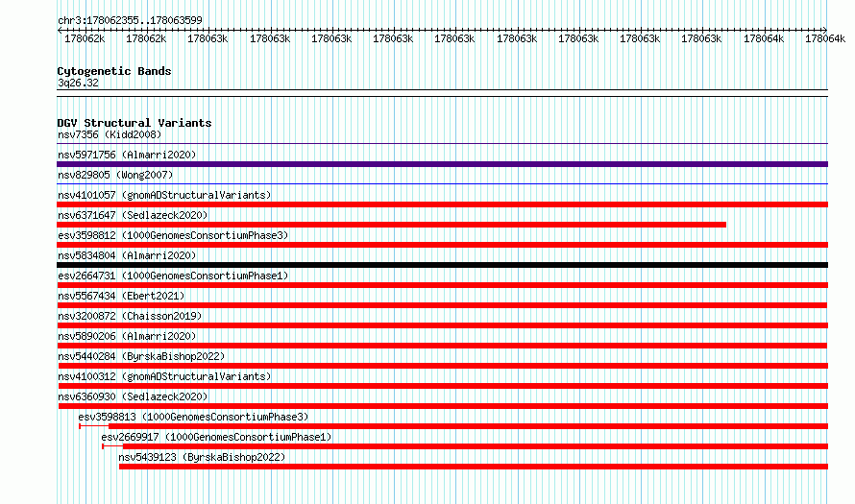Open the nsv829805 (Wong2007) variant label
Screen dimensions: 855x504
pos(115,175)
